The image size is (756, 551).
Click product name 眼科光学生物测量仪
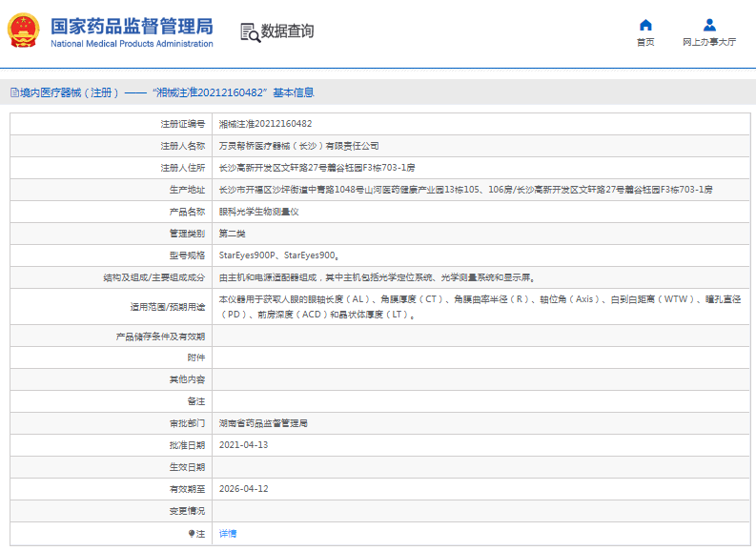tap(258, 212)
